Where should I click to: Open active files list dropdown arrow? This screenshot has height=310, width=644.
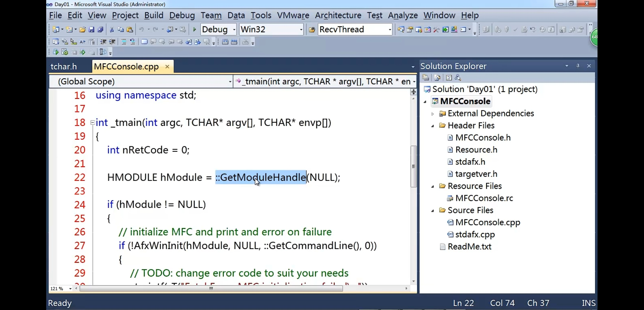point(413,67)
